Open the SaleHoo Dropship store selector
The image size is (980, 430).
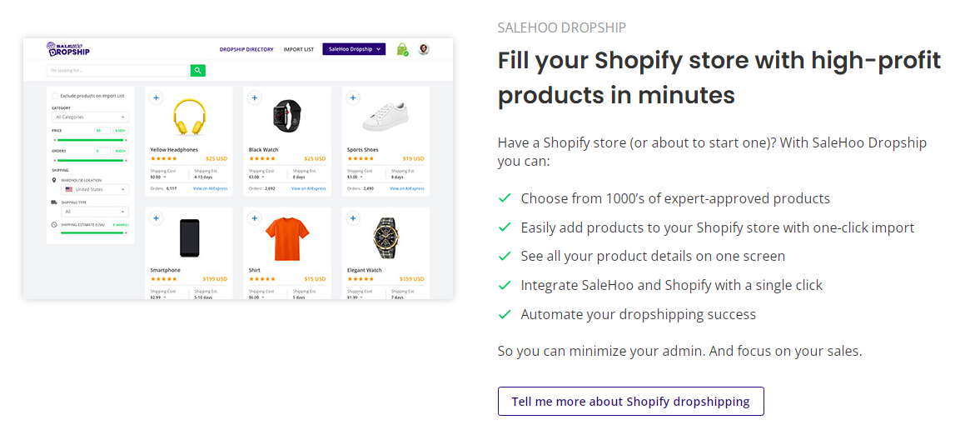(355, 49)
